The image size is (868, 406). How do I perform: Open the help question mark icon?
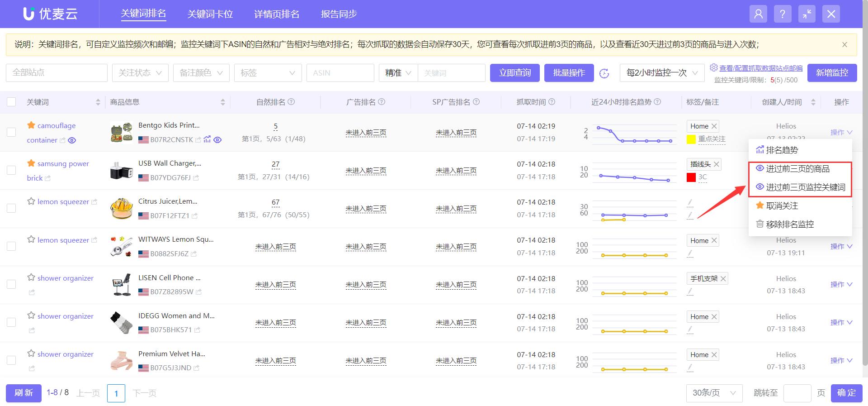point(783,14)
